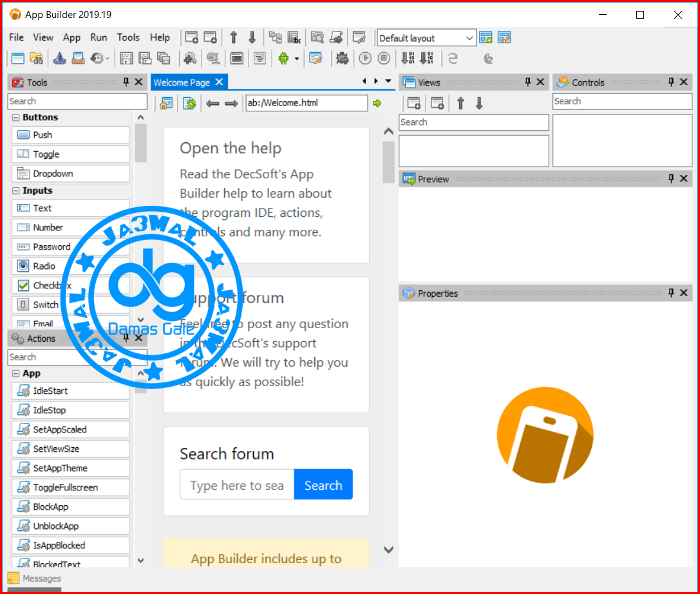Screen dimensions: 700x594
Task: Close the Controls panel
Action: (683, 82)
